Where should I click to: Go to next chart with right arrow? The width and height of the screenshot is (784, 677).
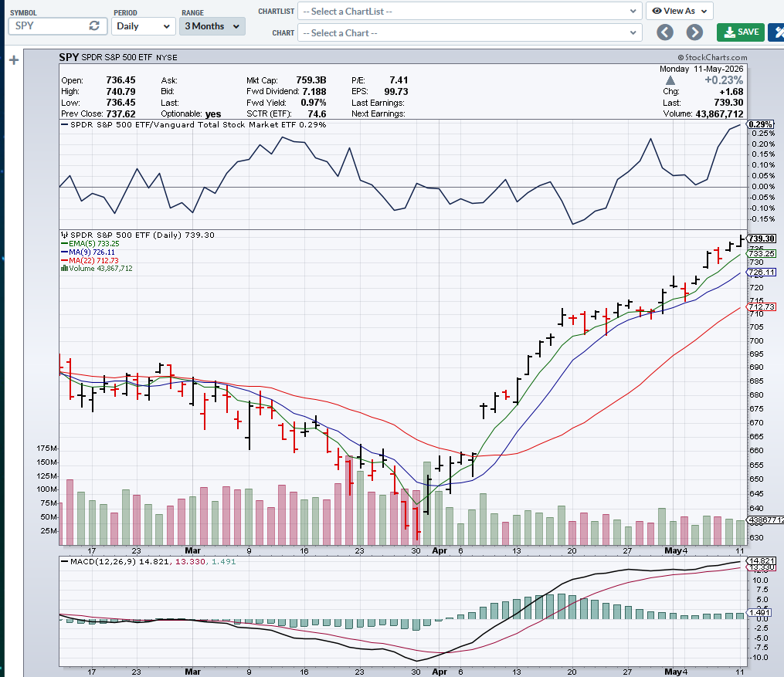click(694, 32)
